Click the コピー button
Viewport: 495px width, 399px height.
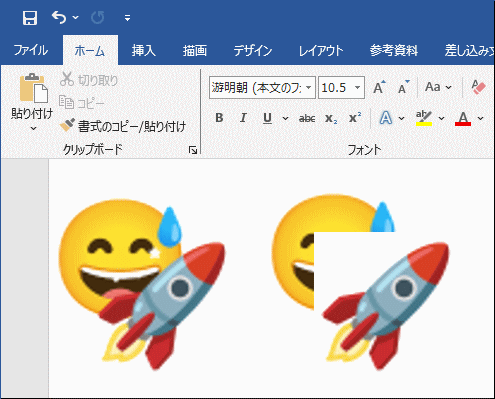(82, 103)
